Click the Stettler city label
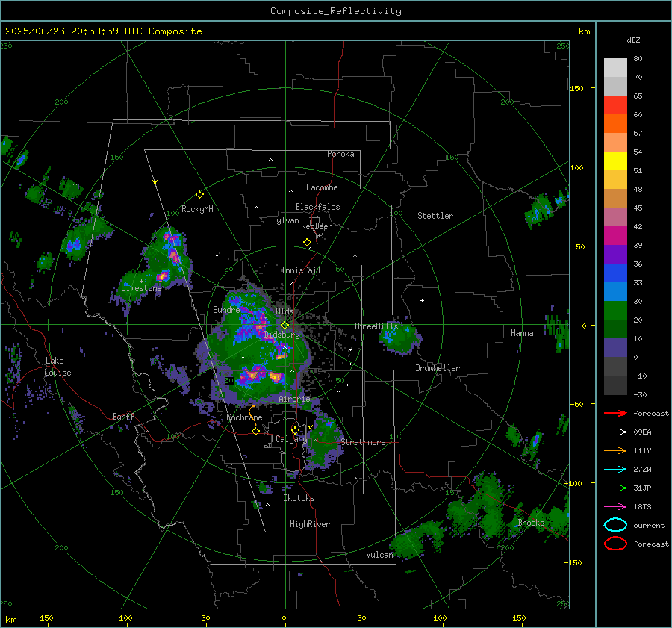Image resolution: width=672 pixels, height=628 pixels. click(x=435, y=216)
